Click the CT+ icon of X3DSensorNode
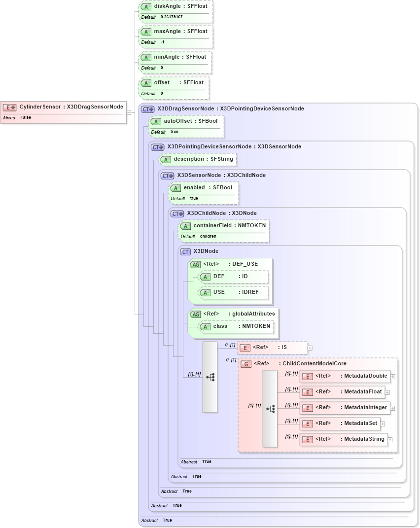420x528 pixels. [x=168, y=176]
